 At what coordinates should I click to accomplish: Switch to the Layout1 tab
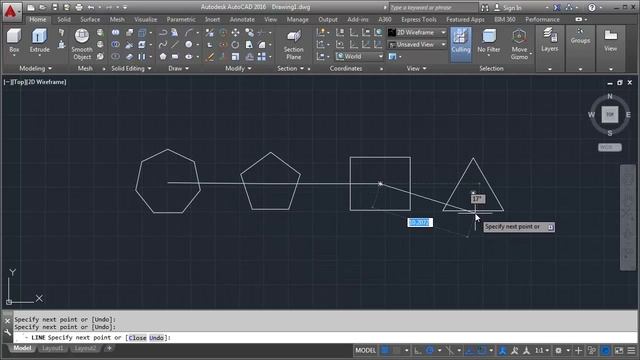pyautogui.click(x=53, y=348)
